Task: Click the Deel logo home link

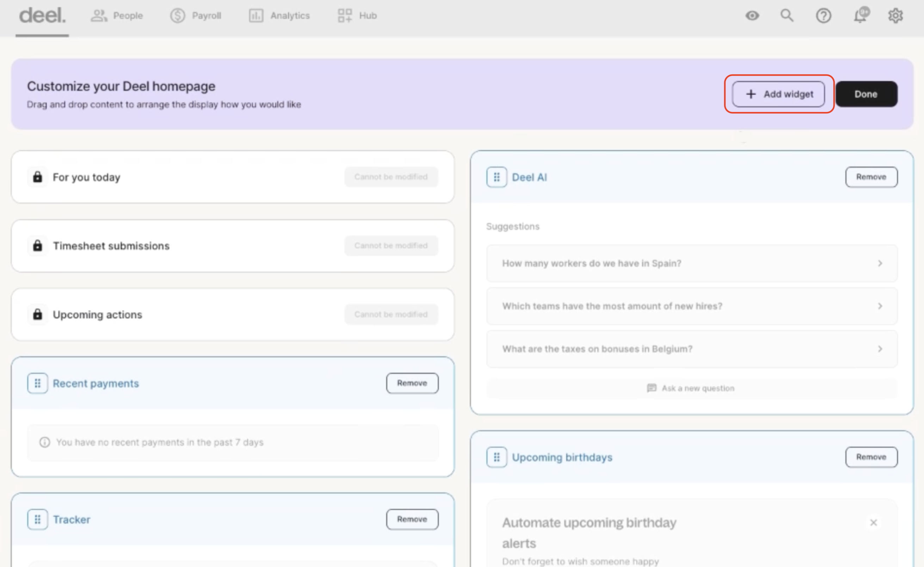Action: (x=42, y=16)
